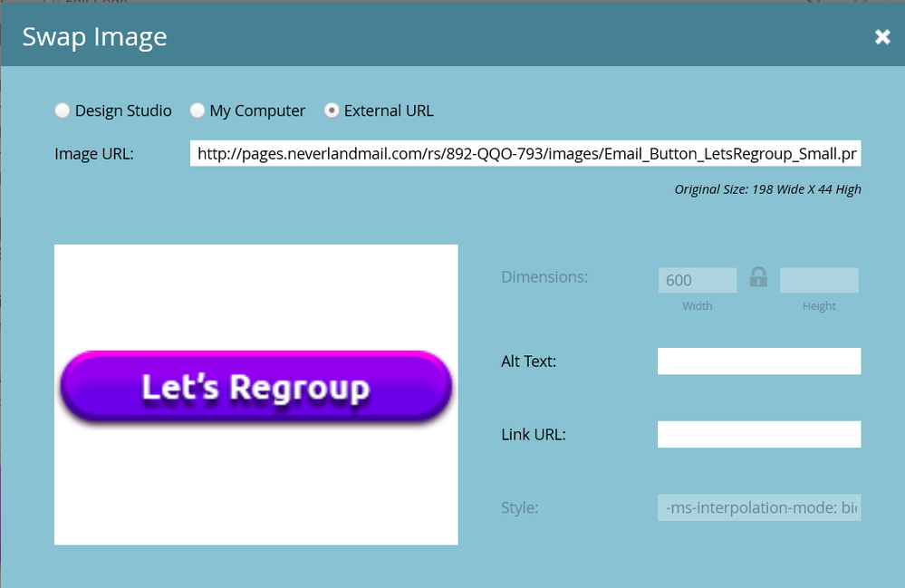This screenshot has width=905, height=588.
Task: Click the Height caption under dimensions
Action: 819,306
